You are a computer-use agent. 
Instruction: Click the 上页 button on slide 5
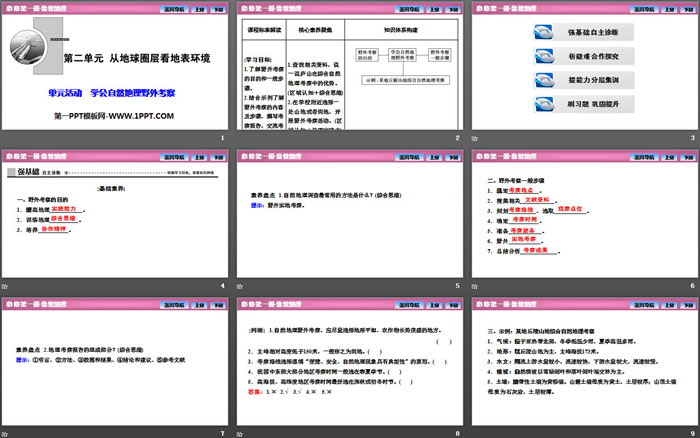pos(434,157)
